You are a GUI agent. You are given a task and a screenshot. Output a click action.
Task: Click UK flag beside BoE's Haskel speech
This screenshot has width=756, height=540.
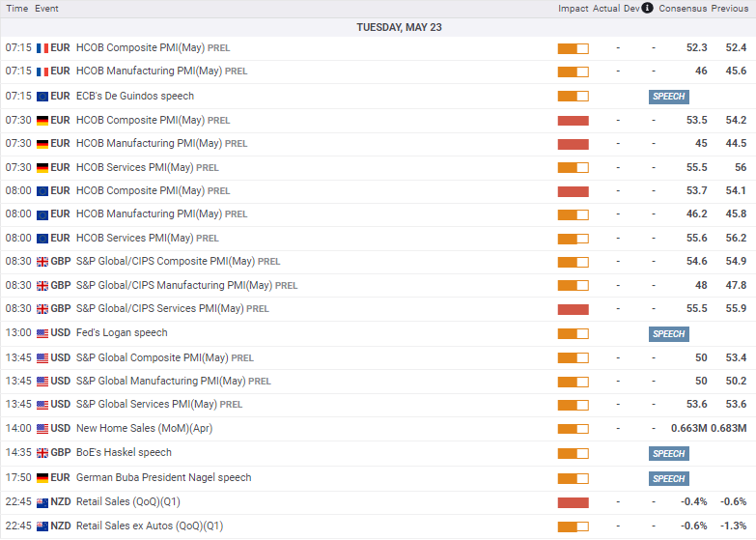[x=42, y=453]
